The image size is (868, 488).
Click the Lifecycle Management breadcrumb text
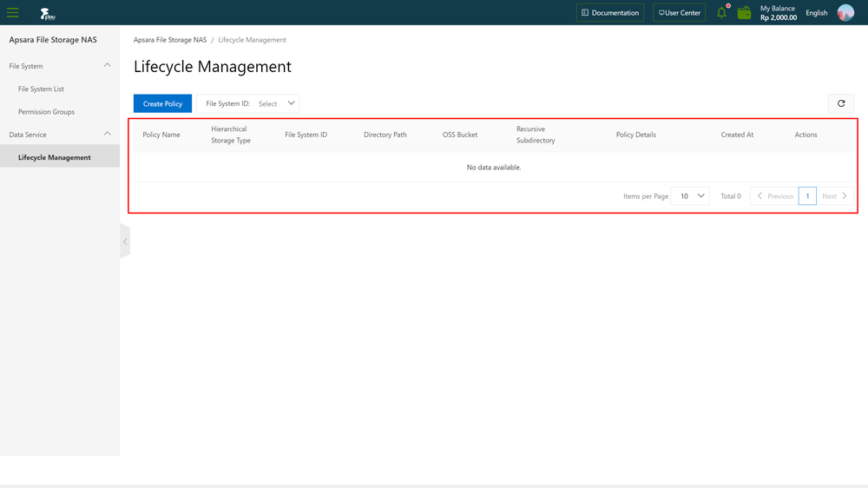[253, 40]
